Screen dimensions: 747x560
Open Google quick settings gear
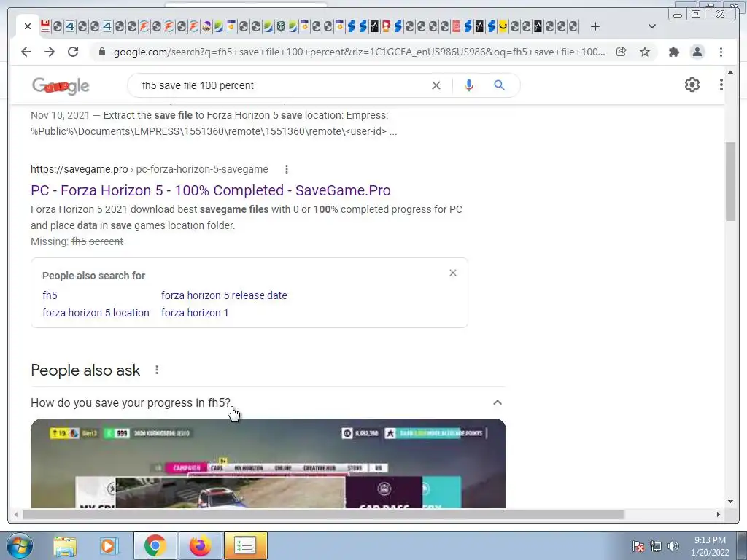[x=692, y=85]
